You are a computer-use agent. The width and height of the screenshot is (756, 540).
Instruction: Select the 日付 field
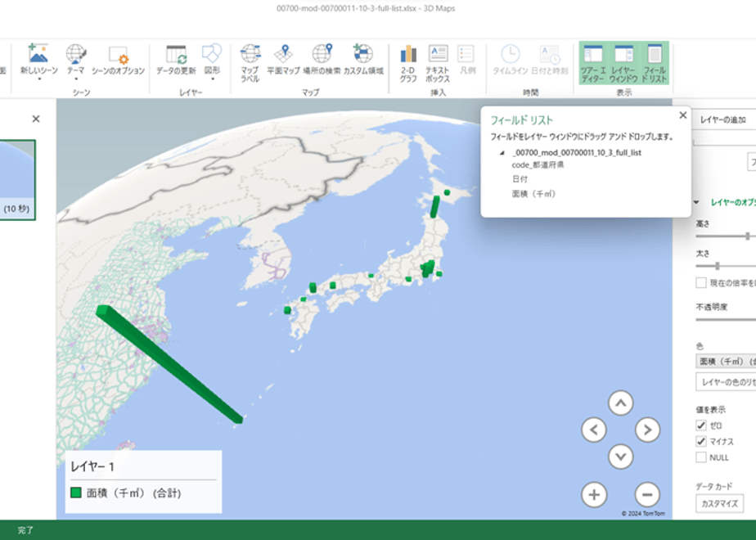point(520,179)
